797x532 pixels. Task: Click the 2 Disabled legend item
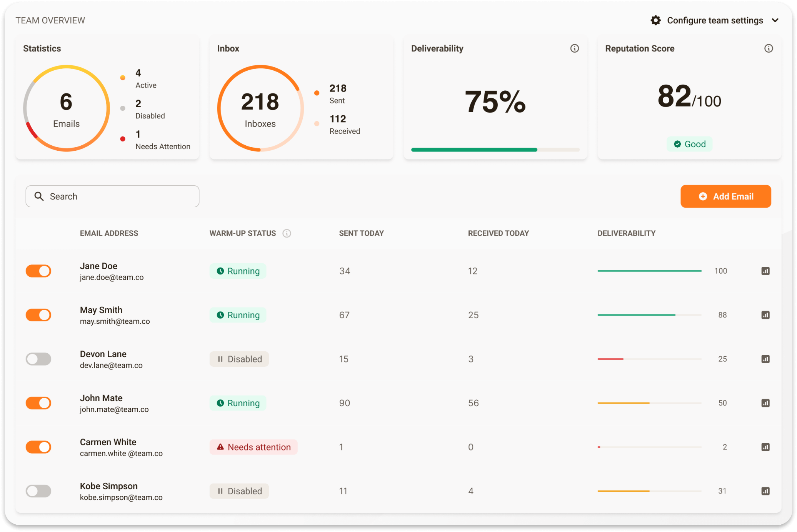142,110
